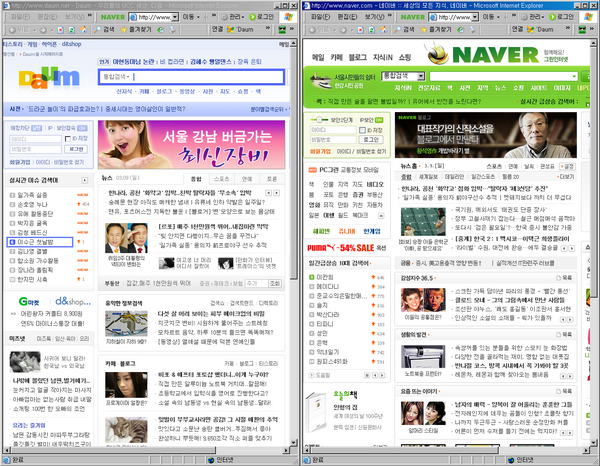Click the Print icon in the Daum window toolbar
This screenshot has height=466, width=600.
(172, 30)
